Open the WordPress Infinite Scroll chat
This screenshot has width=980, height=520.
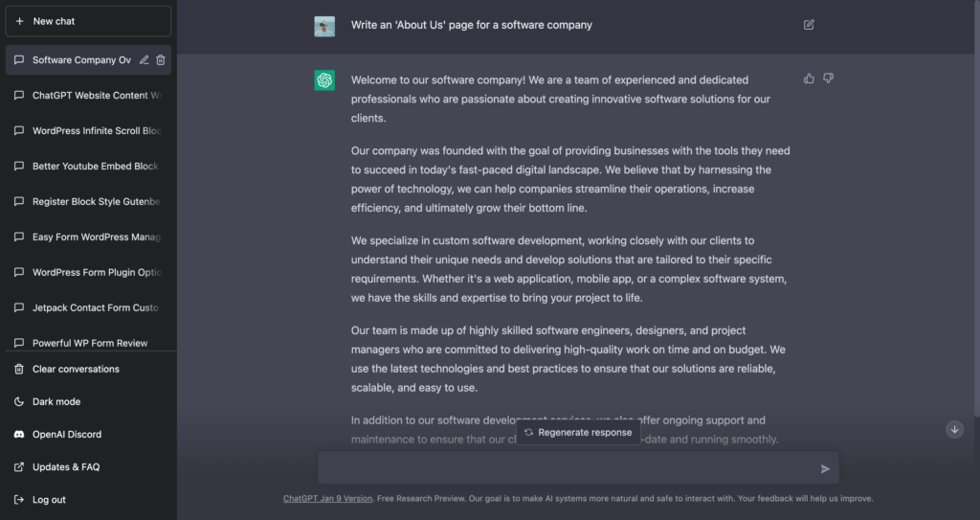(x=88, y=131)
